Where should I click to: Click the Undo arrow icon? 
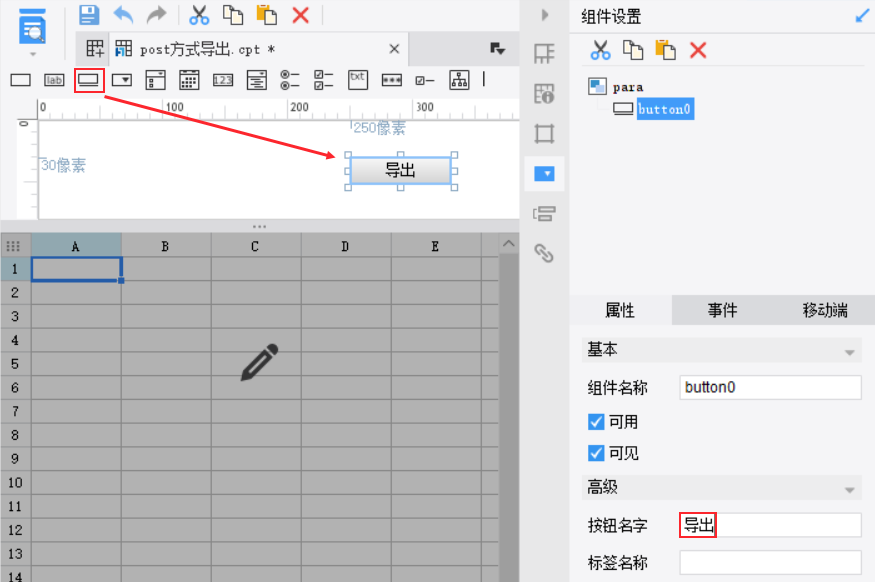[123, 15]
